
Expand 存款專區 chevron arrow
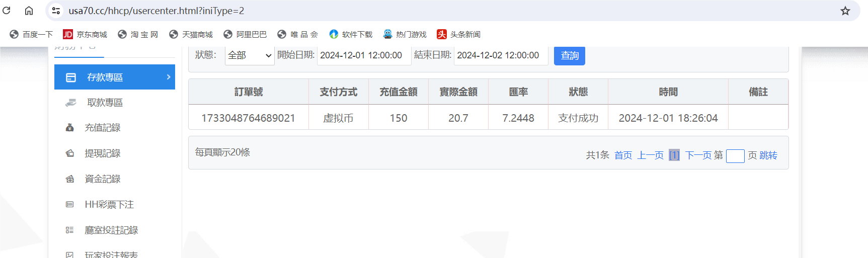tap(169, 77)
